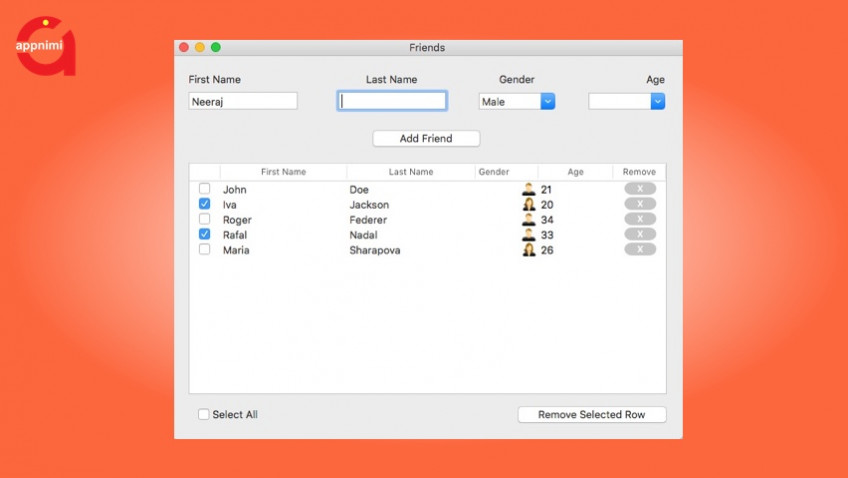
Task: Click the X remove icon for John Doe
Action: 640,189
